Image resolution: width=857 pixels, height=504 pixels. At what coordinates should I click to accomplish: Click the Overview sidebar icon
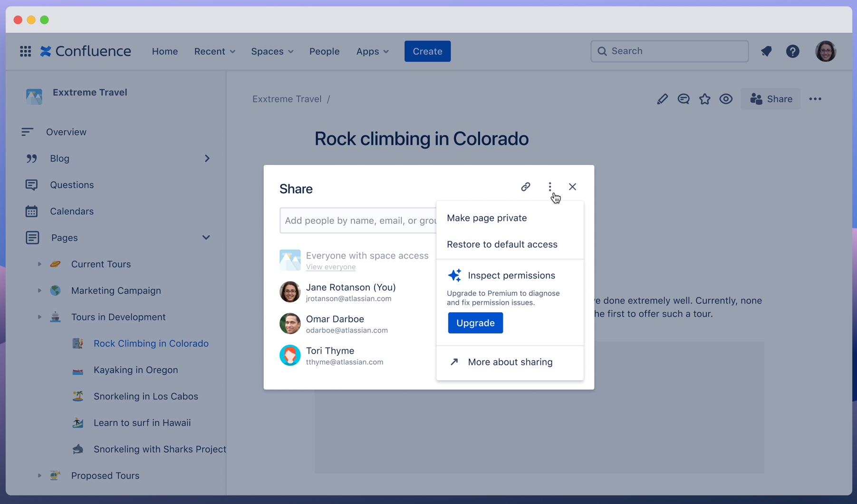[x=27, y=132]
